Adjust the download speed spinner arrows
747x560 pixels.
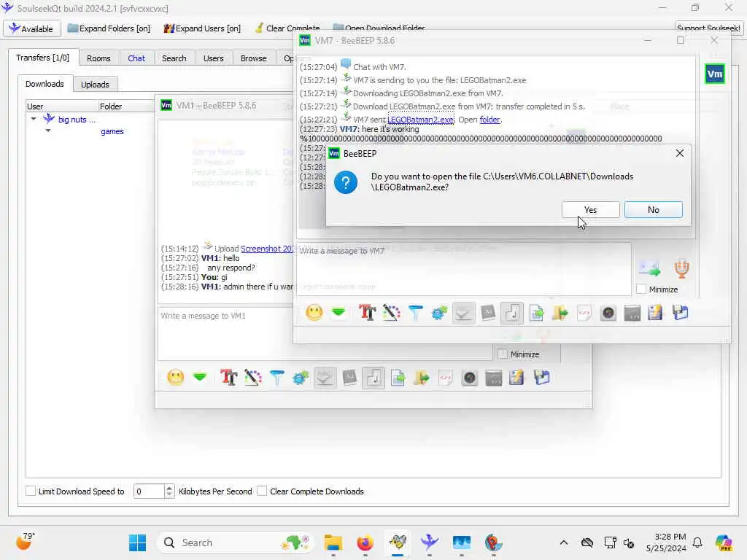[x=169, y=491]
